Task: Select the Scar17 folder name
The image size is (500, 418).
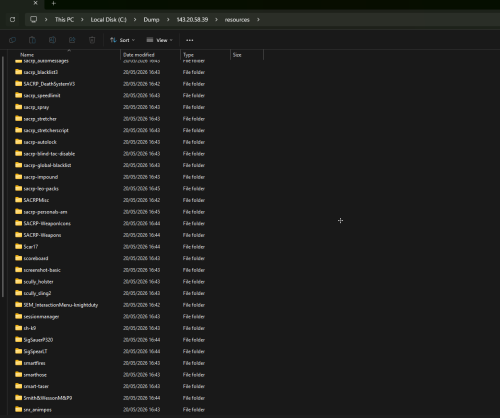Action: pos(31,247)
